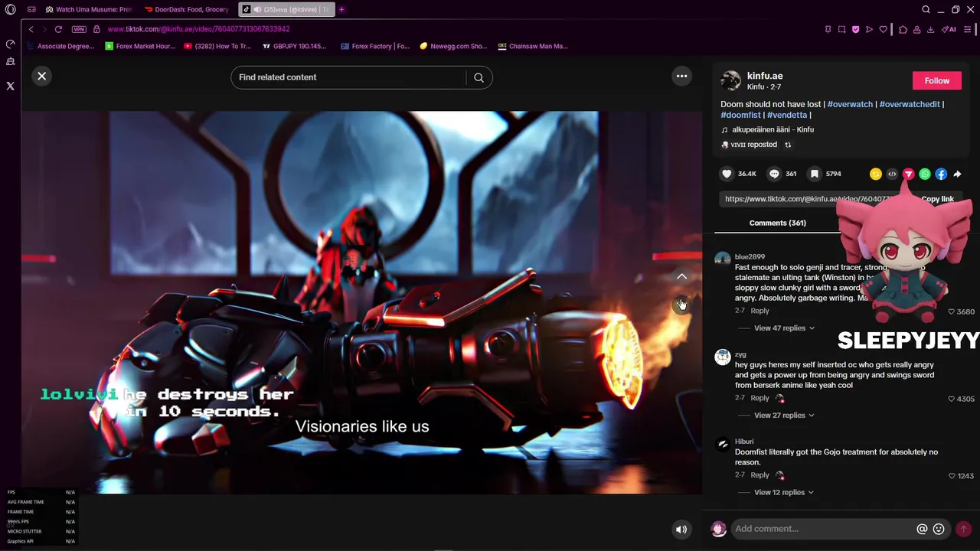Reply to zyg's comment
Screen dimensions: 980x551
pos(759,398)
